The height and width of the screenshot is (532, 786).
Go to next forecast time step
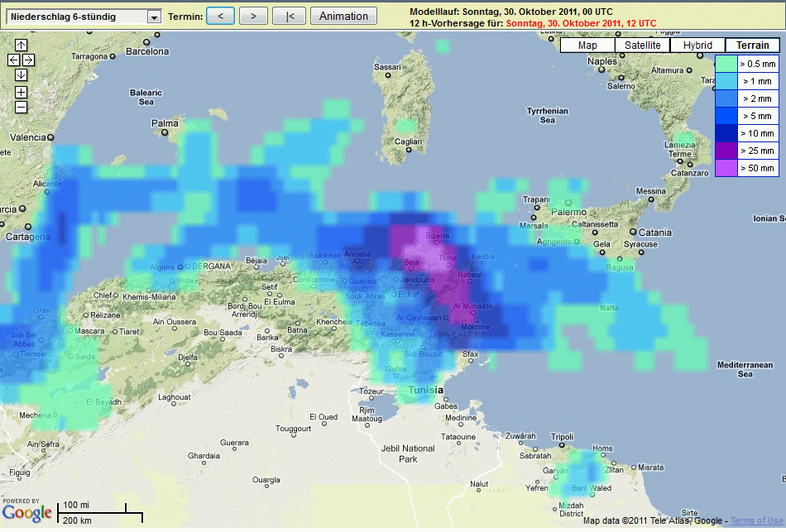click(253, 16)
